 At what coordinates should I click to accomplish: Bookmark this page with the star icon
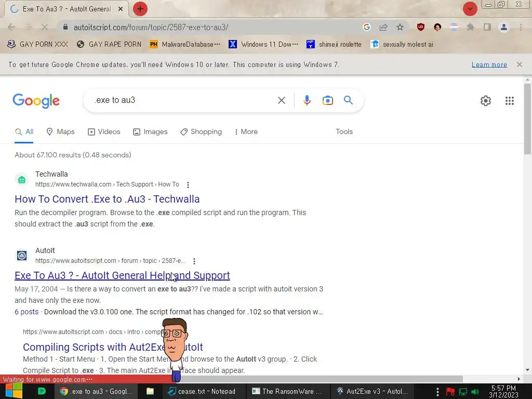[x=400, y=27]
